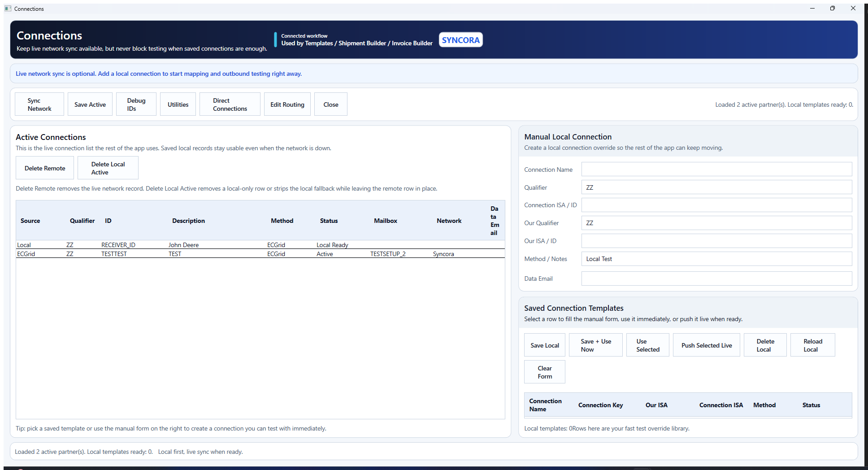Click the Connection Name input field
This screenshot has height=470, width=868.
click(x=716, y=170)
